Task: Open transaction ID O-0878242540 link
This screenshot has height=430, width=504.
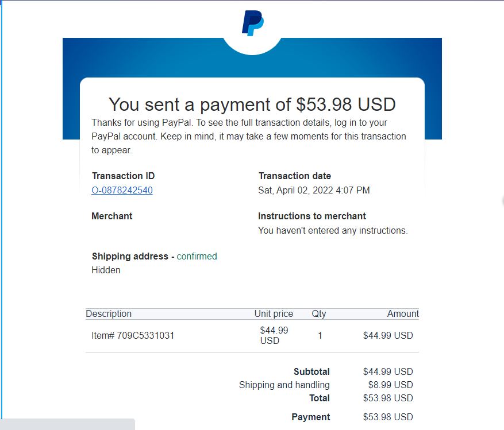Action: (122, 190)
